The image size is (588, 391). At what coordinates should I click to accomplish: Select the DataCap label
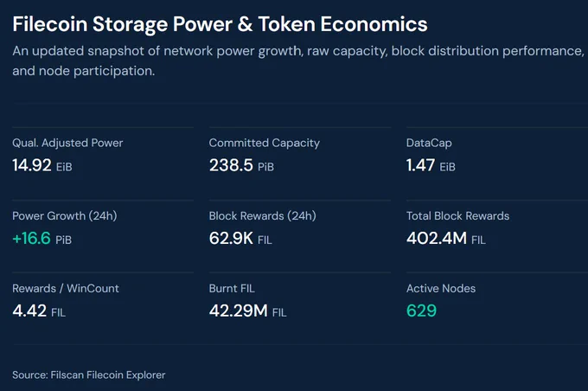point(429,143)
